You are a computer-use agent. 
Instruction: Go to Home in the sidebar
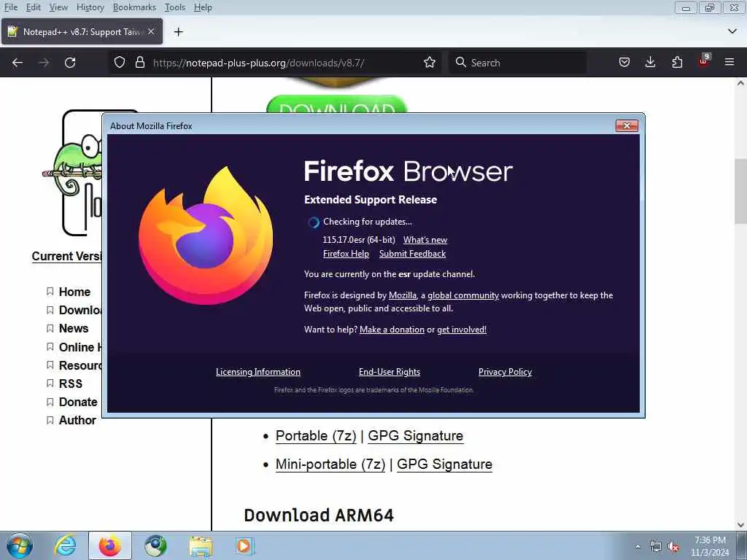coord(74,292)
